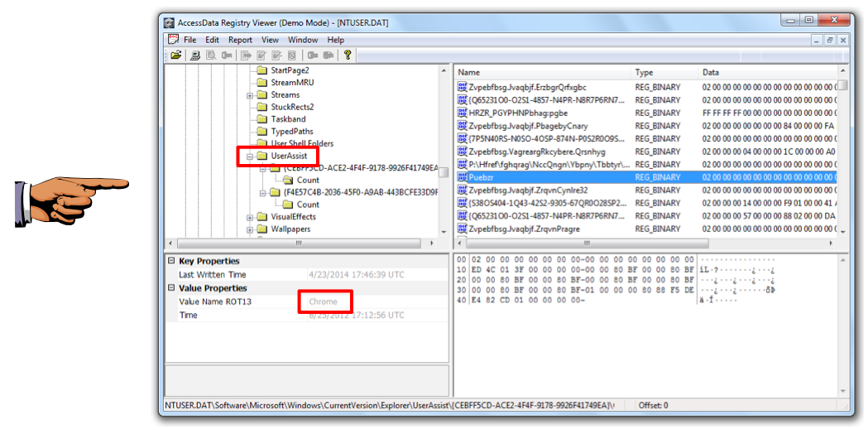Expand the Wallpapers key

[x=250, y=229]
